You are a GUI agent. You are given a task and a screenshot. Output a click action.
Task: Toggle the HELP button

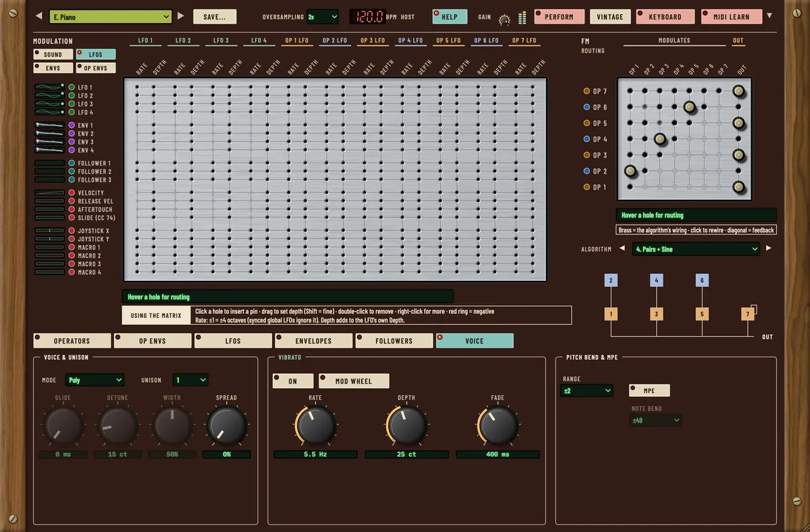click(450, 17)
